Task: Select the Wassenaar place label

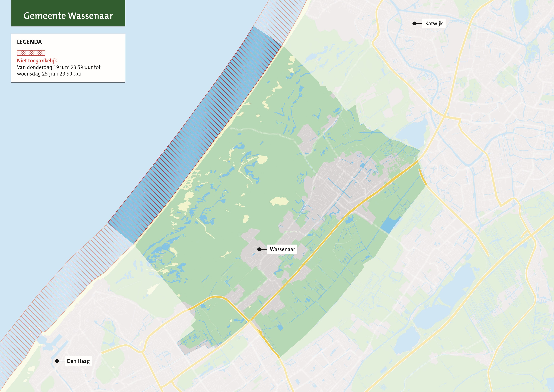Action: pyautogui.click(x=282, y=249)
